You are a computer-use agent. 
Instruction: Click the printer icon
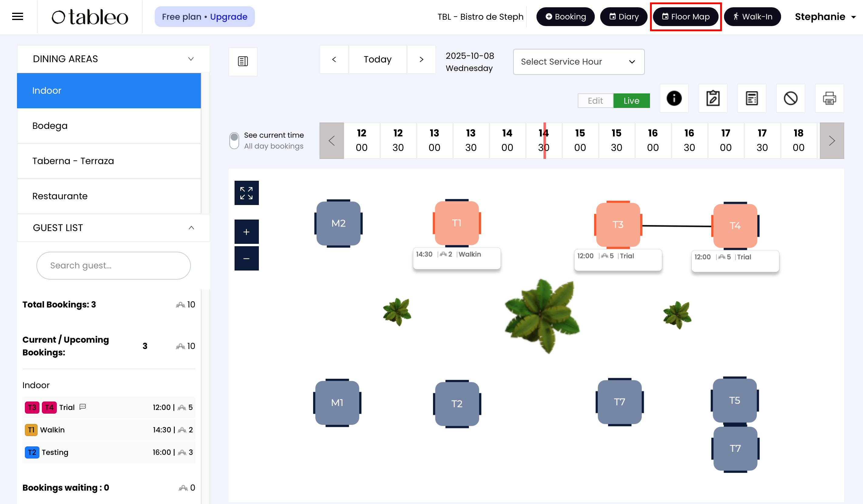(x=829, y=99)
